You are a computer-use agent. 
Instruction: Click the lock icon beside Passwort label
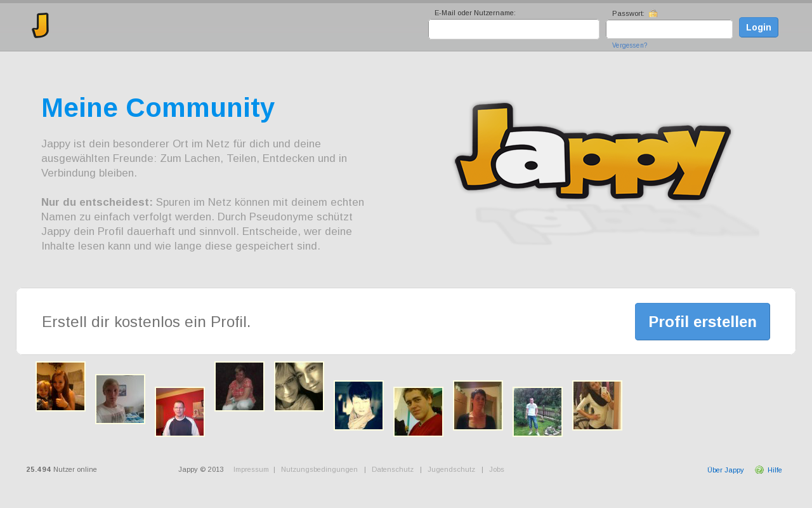click(x=653, y=13)
